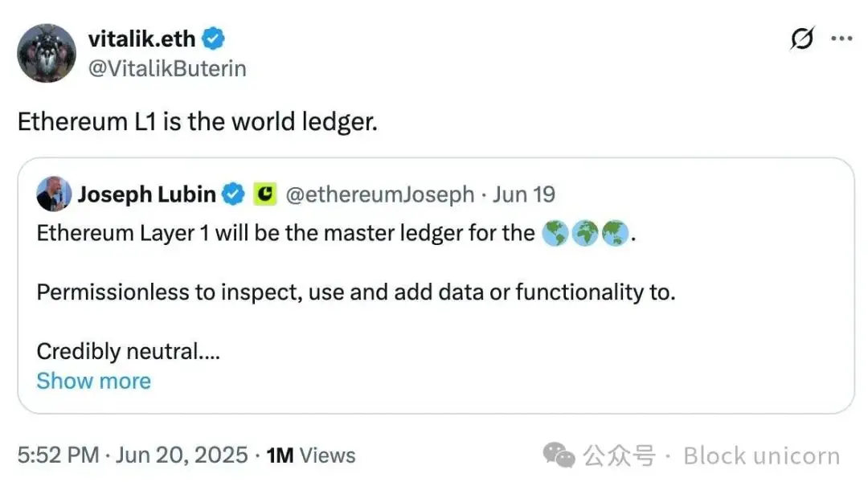Open the three-dot more options menu
The width and height of the screenshot is (868, 490).
click(x=841, y=38)
